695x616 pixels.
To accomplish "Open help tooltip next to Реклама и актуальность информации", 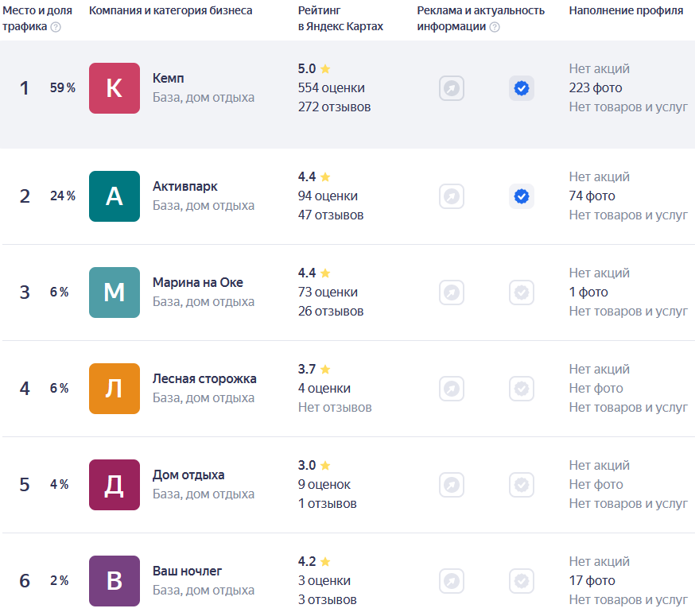I will coord(495,27).
